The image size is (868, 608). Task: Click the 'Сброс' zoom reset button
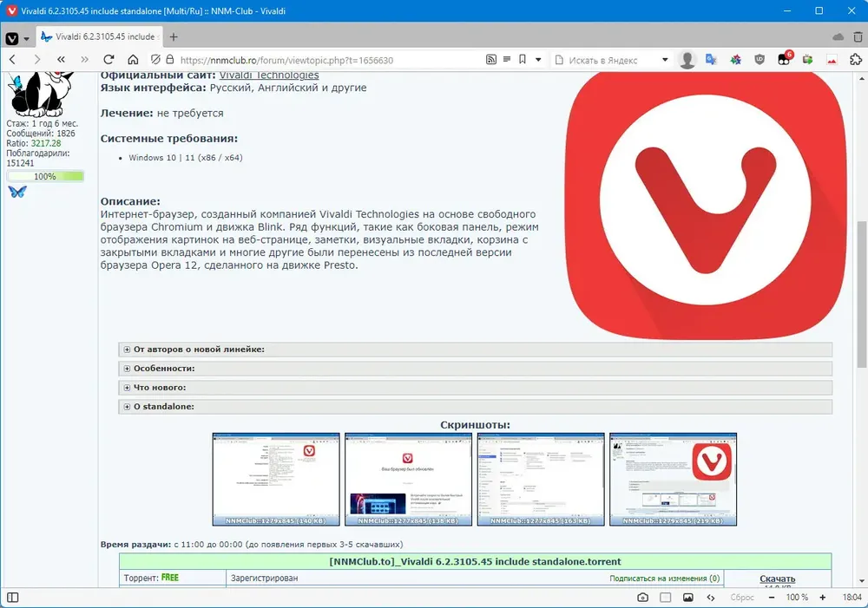click(x=742, y=598)
